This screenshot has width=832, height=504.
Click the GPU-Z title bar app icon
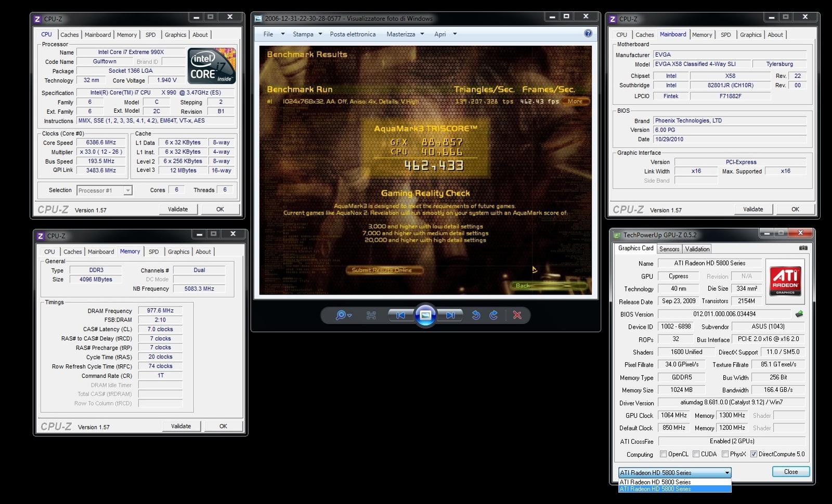coord(617,235)
